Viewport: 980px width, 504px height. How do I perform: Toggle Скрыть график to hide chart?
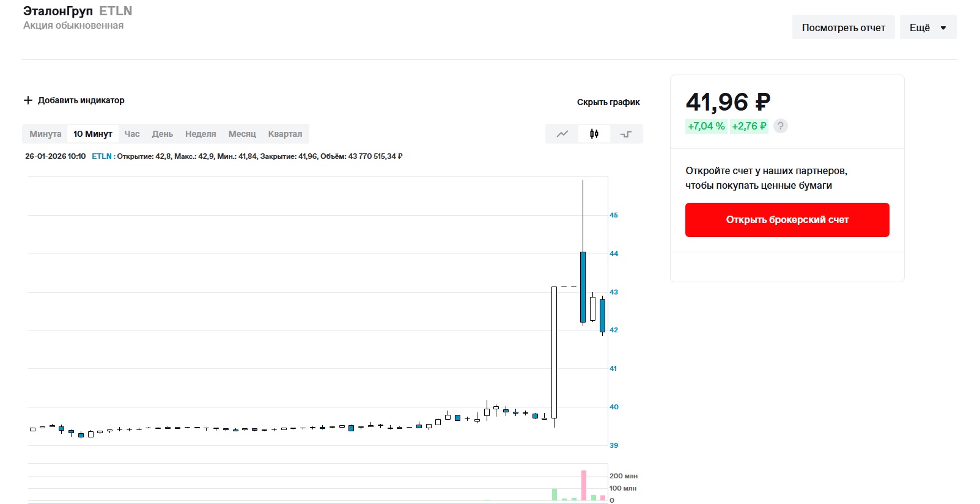[608, 102]
